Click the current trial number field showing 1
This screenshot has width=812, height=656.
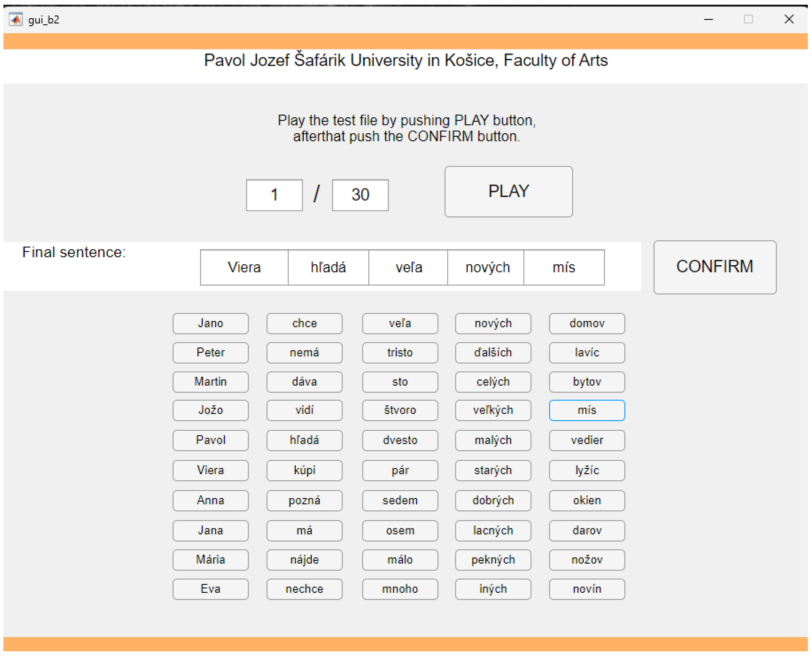point(274,195)
